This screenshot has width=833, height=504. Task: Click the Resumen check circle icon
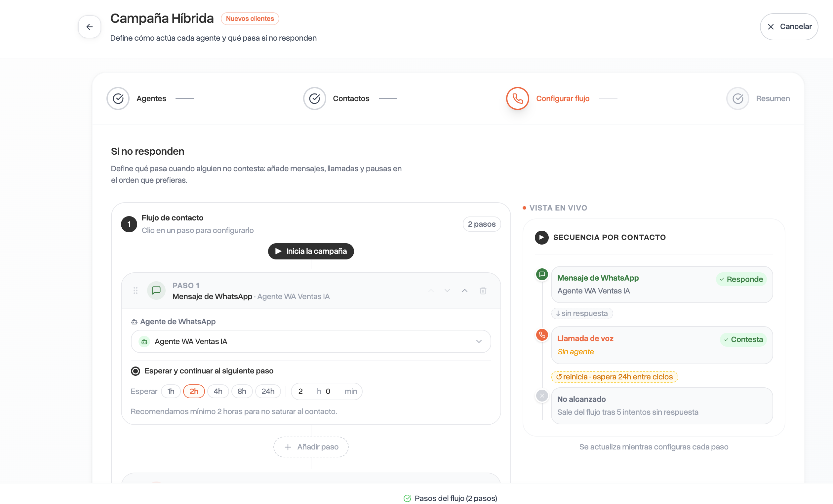click(x=738, y=99)
